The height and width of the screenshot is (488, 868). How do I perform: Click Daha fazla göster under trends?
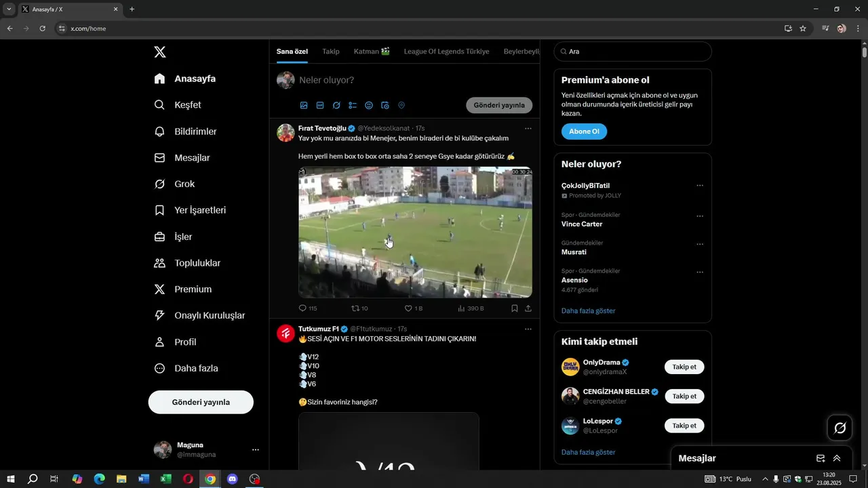589,311
